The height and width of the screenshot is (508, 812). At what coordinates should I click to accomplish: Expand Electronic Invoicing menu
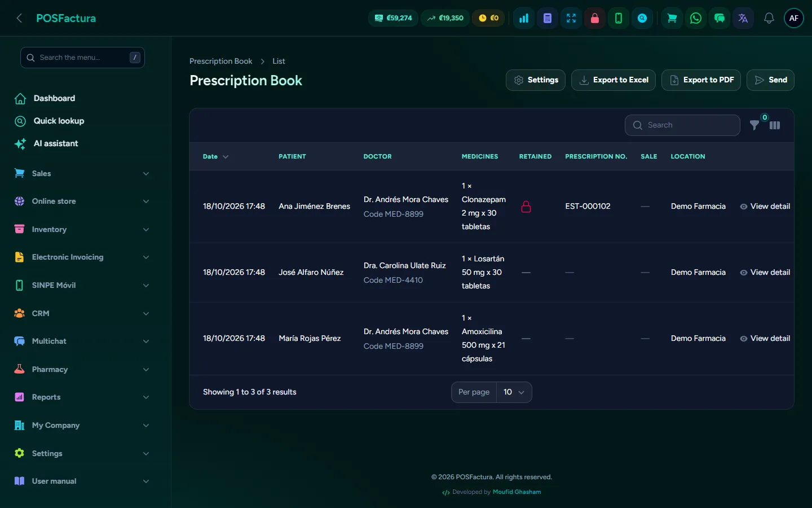(82, 257)
